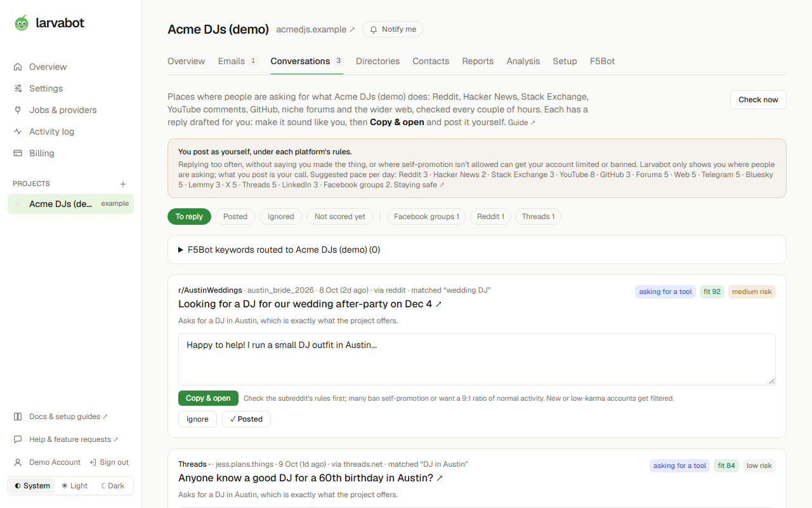Mark the AustinWeddings post as Posted
This screenshot has height=508, width=812.
(246, 419)
